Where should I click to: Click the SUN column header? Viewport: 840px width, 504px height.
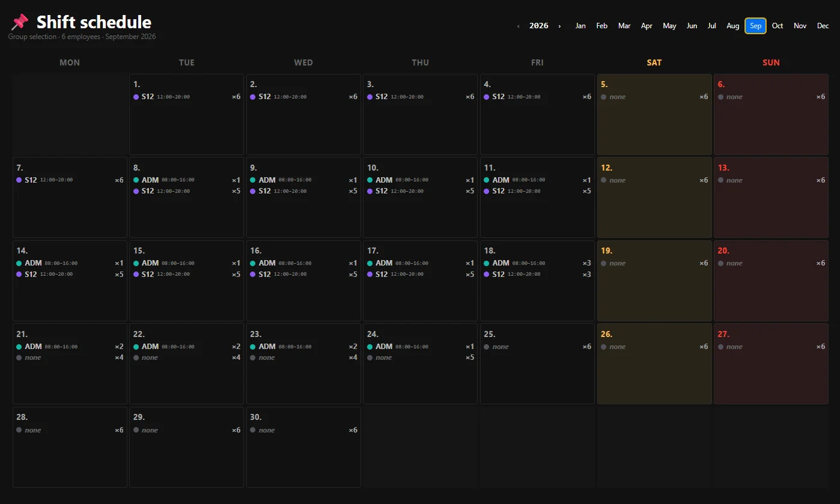tap(771, 62)
